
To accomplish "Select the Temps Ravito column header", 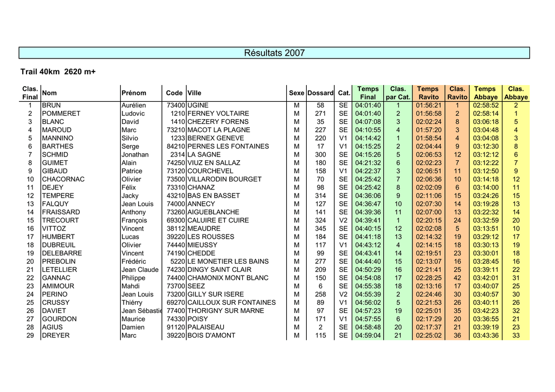I will [x=428, y=93].
